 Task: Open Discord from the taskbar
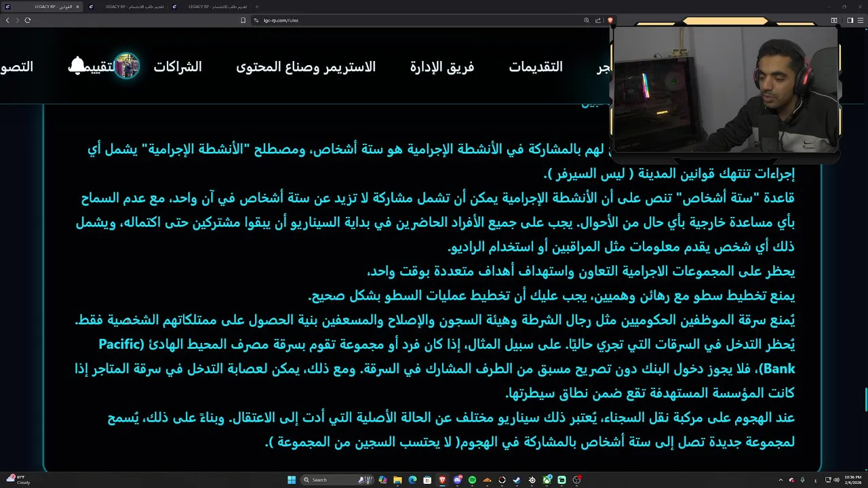(x=458, y=480)
